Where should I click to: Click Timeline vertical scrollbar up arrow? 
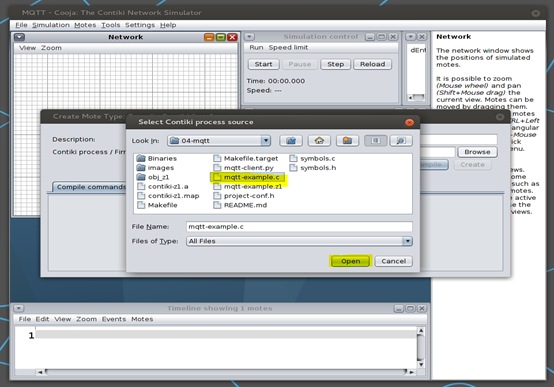421,330
